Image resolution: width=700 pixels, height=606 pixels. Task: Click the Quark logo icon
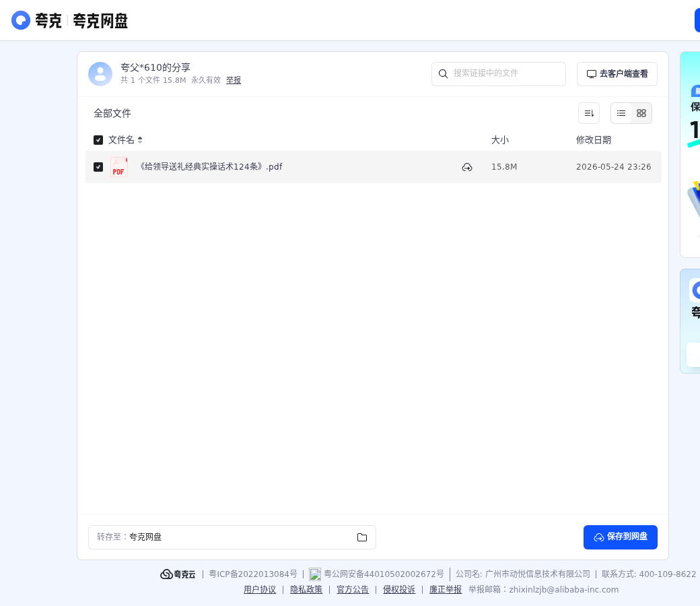click(21, 21)
